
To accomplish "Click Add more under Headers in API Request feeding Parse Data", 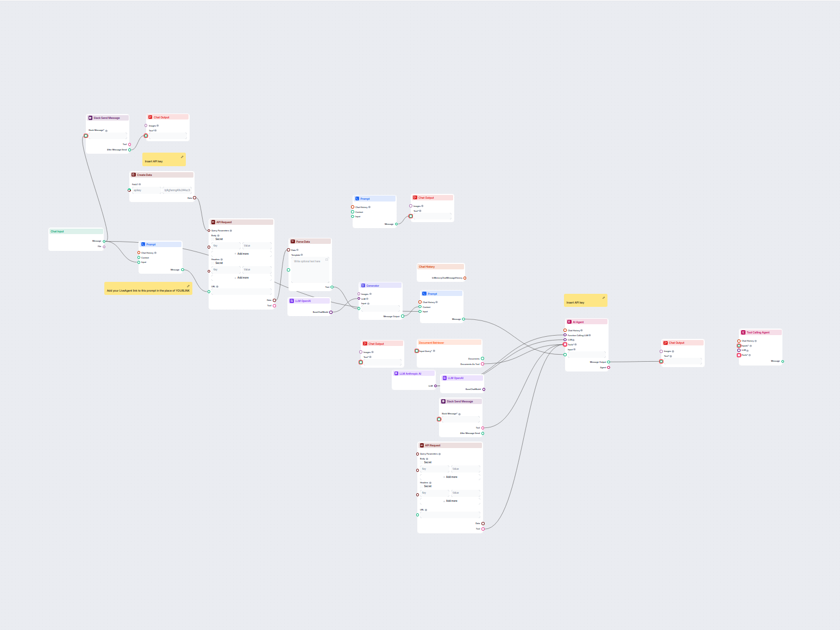I will point(242,278).
